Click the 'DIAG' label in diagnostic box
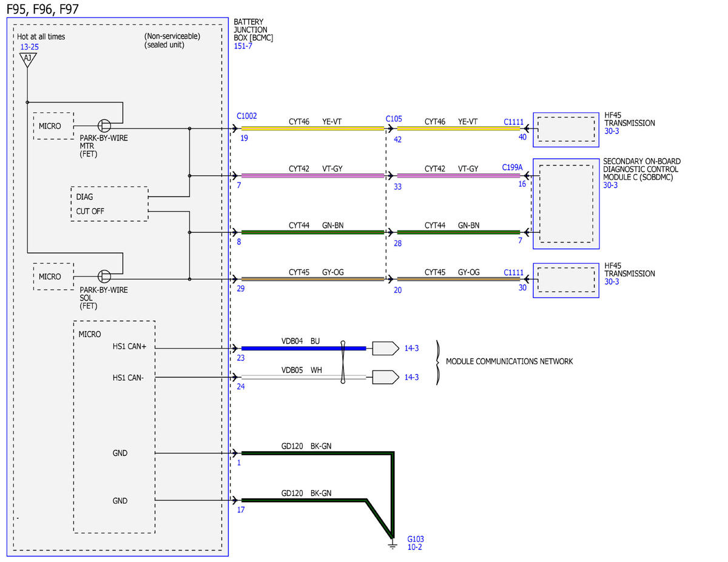Image resolution: width=728 pixels, height=562 pixels. [85, 197]
